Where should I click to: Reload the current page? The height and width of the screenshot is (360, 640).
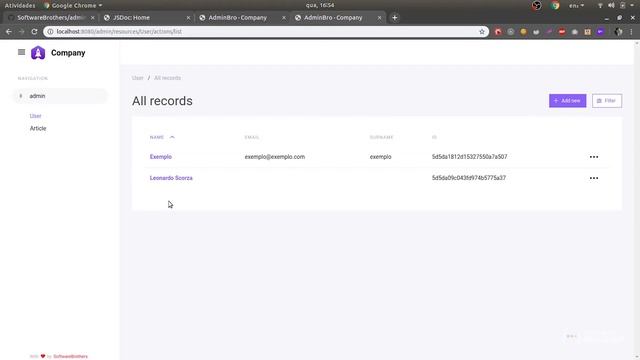34,31
